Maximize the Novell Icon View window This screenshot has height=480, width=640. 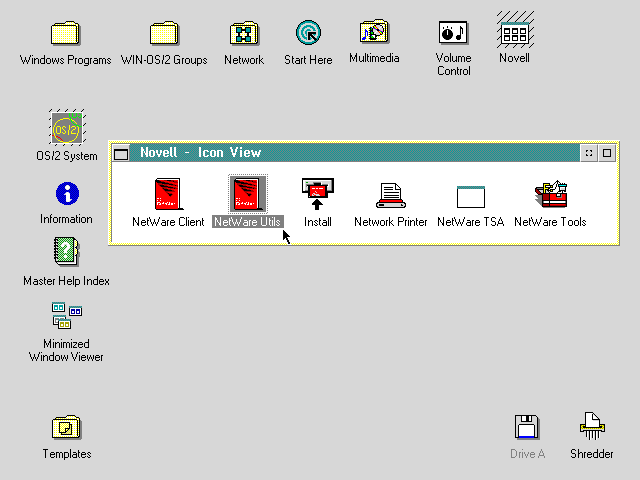point(606,153)
